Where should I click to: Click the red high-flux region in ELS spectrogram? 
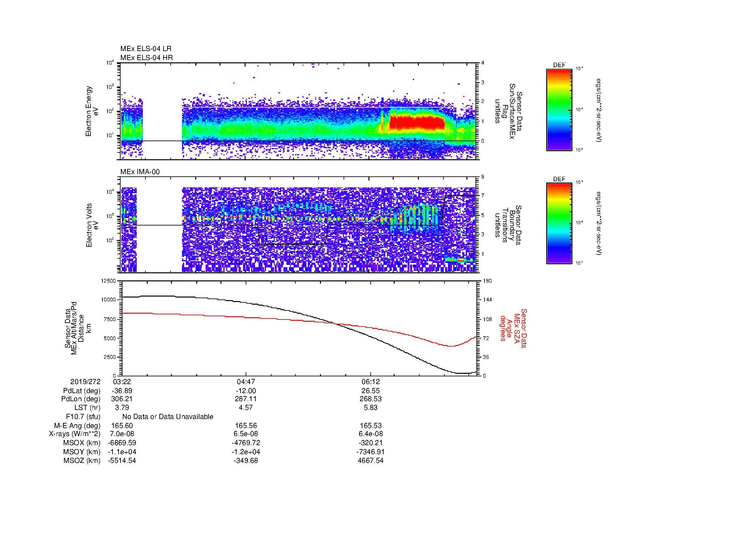tap(417, 122)
